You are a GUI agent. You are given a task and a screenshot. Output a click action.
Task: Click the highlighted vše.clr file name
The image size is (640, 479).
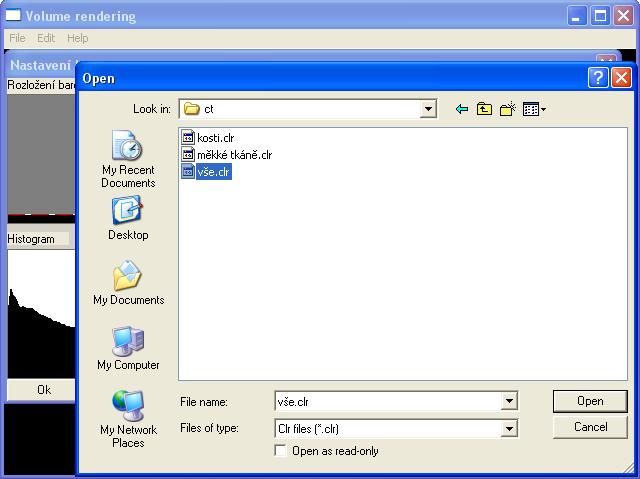tap(213, 172)
